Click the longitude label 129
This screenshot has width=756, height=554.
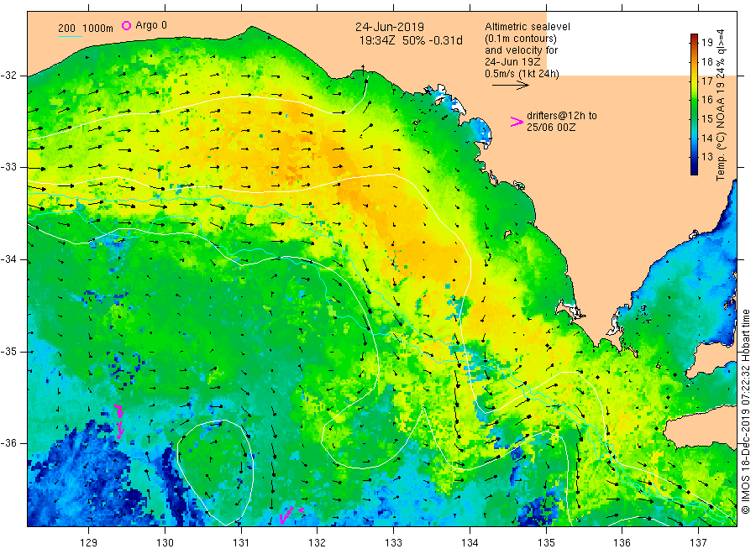[89, 543]
